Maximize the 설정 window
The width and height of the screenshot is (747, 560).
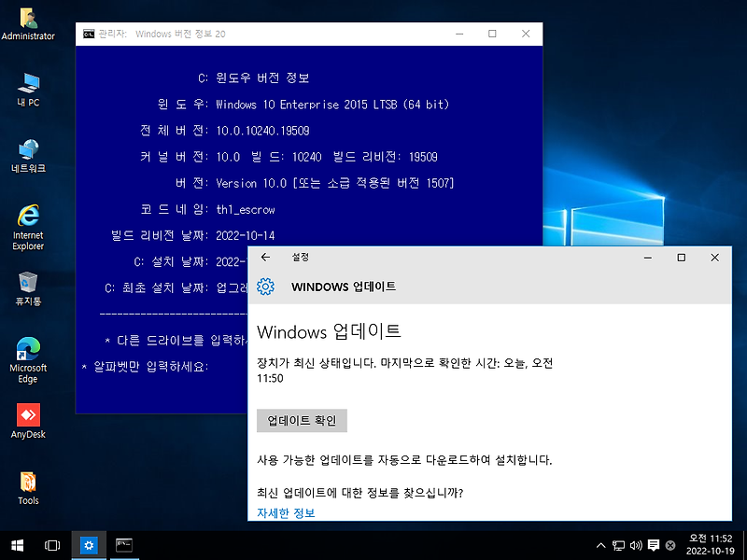682,258
